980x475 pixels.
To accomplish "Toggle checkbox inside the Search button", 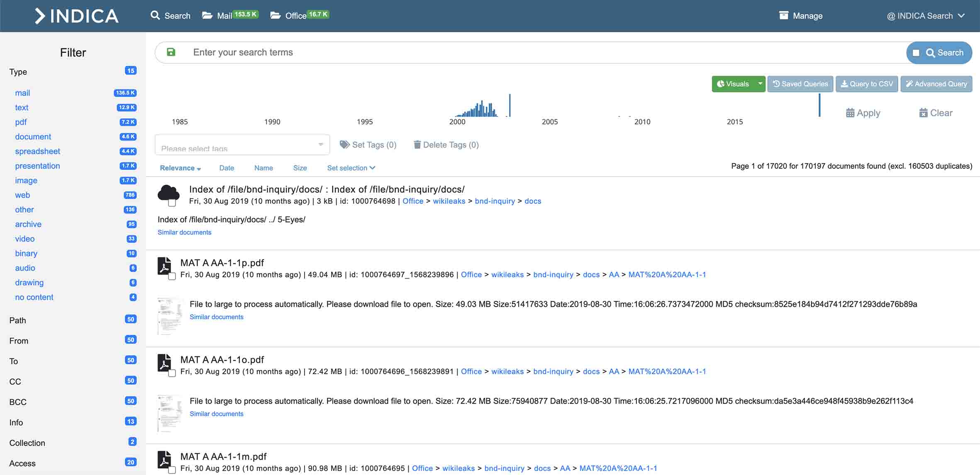I will pos(917,53).
